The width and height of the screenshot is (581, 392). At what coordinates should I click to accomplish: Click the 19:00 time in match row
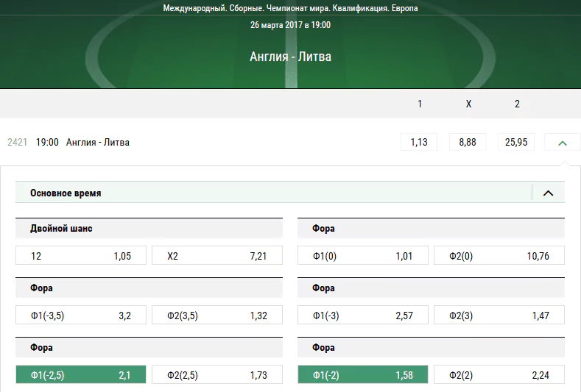pyautogui.click(x=47, y=143)
